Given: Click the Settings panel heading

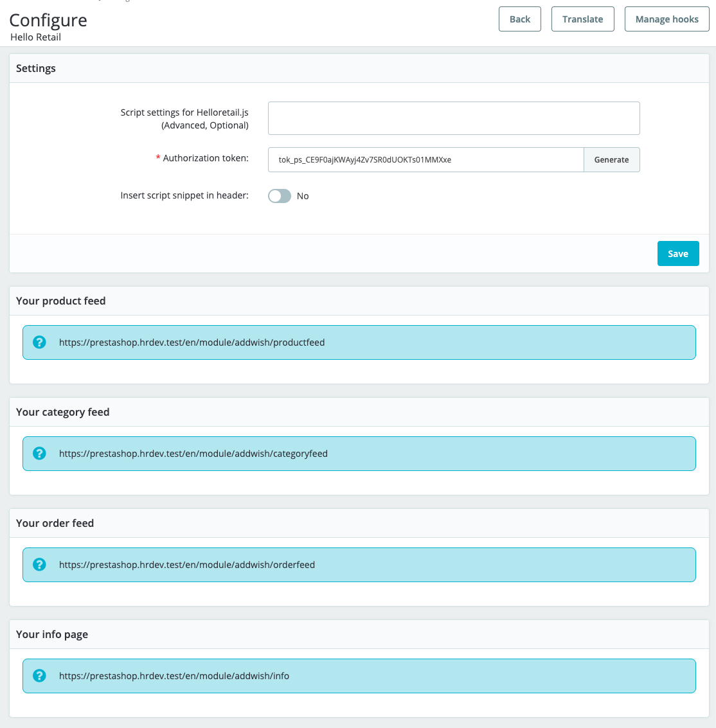Looking at the screenshot, I should point(36,68).
